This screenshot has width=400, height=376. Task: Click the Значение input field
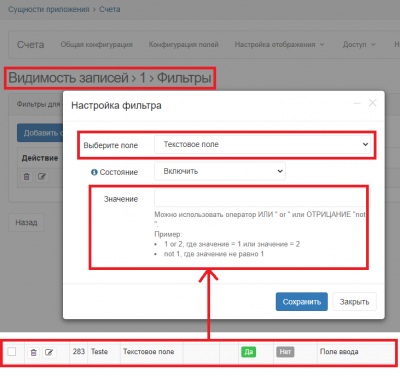point(262,198)
